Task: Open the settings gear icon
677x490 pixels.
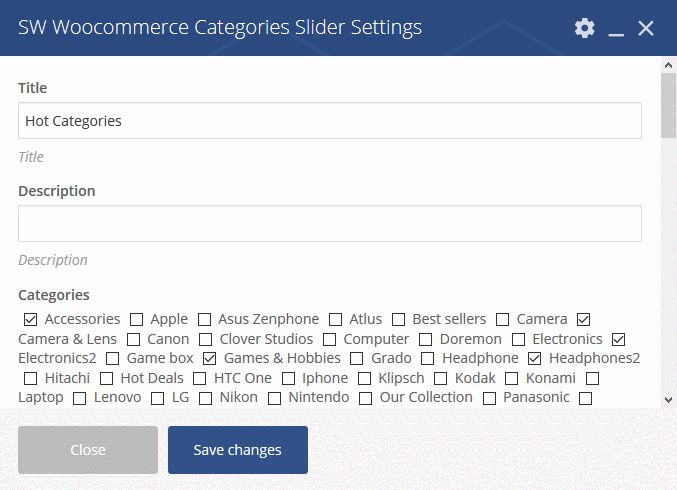Action: click(585, 28)
